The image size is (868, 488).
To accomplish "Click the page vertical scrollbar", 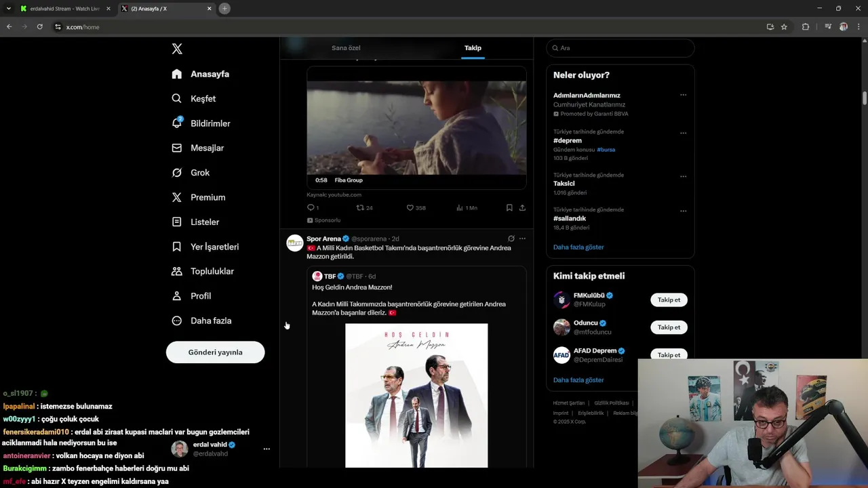I will (865, 98).
